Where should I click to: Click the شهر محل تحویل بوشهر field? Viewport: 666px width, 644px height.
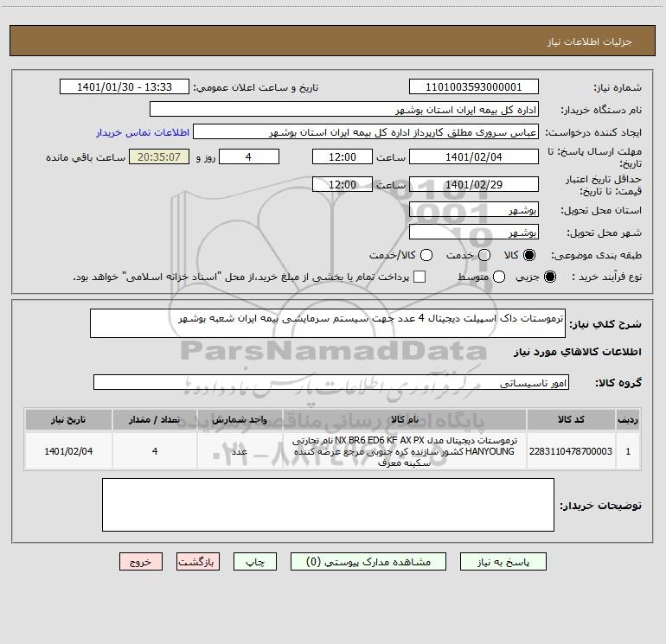click(x=474, y=233)
